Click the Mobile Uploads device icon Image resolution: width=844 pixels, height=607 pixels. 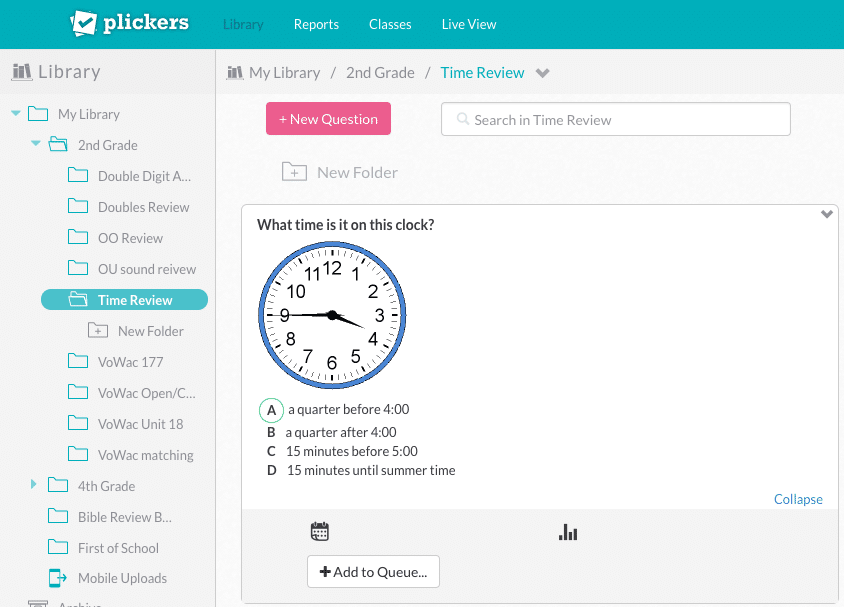[x=58, y=578]
